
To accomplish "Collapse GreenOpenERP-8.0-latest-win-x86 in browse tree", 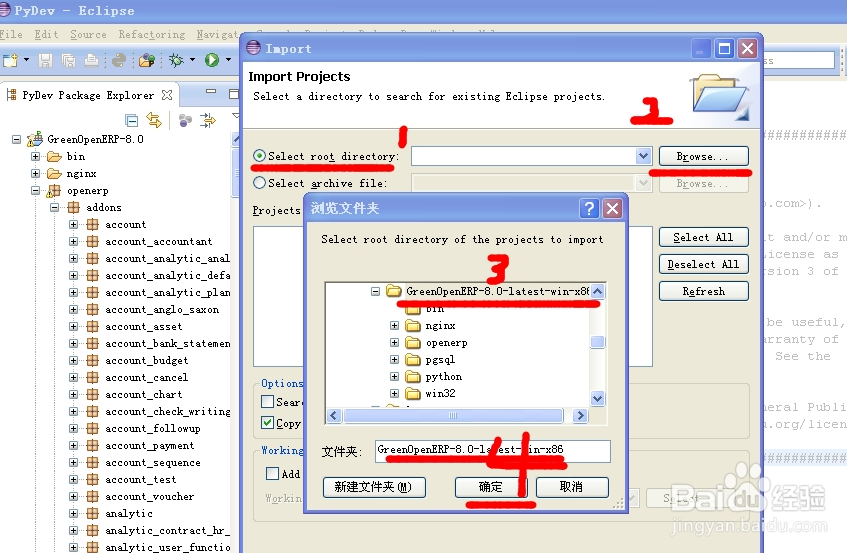I will point(375,292).
